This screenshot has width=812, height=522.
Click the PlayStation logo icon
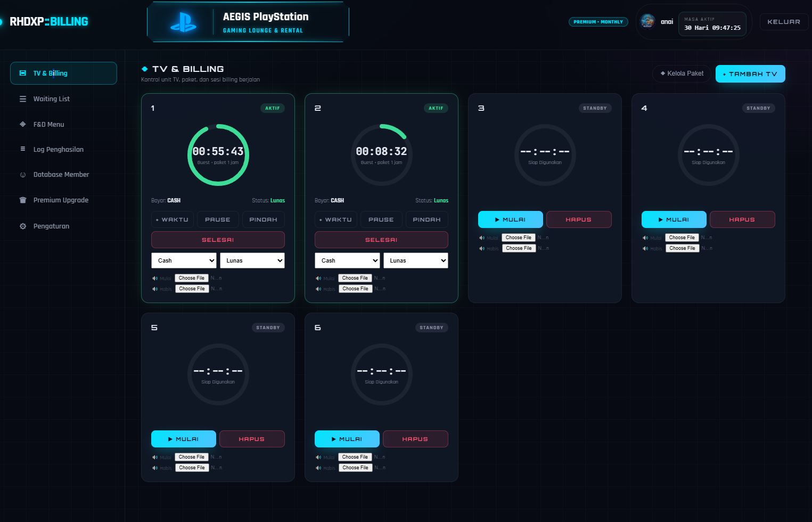183,22
